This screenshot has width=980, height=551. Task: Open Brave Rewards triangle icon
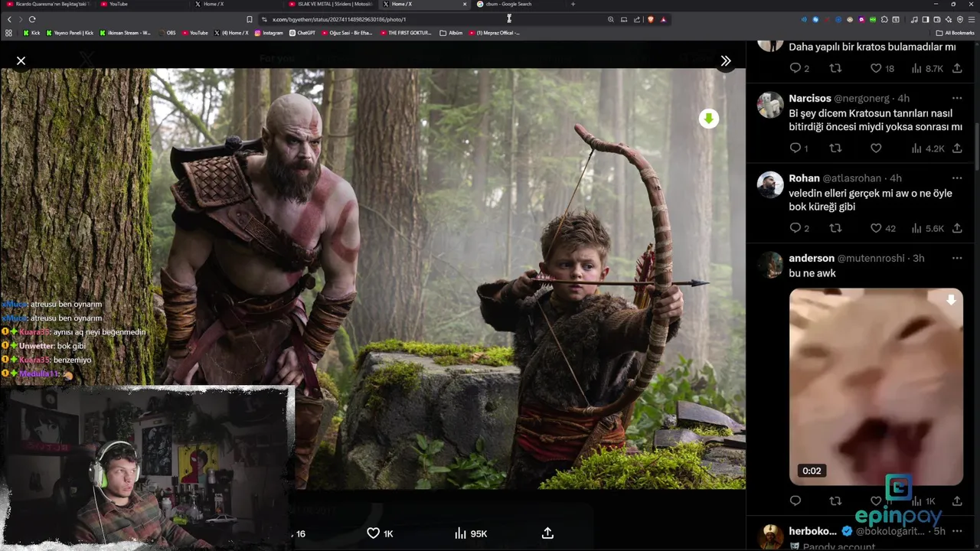click(663, 19)
